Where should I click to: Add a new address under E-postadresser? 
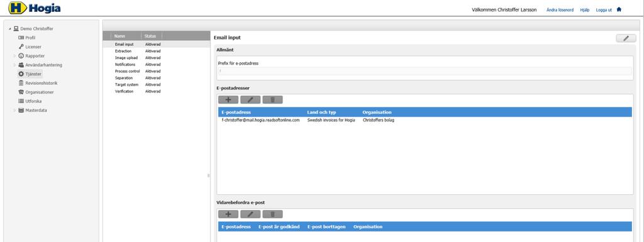click(228, 100)
